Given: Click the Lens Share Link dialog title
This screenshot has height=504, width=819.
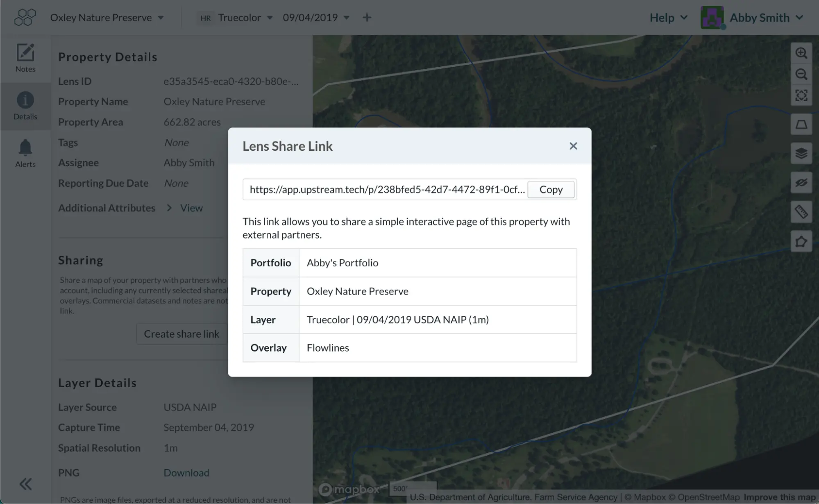Looking at the screenshot, I should (x=288, y=146).
